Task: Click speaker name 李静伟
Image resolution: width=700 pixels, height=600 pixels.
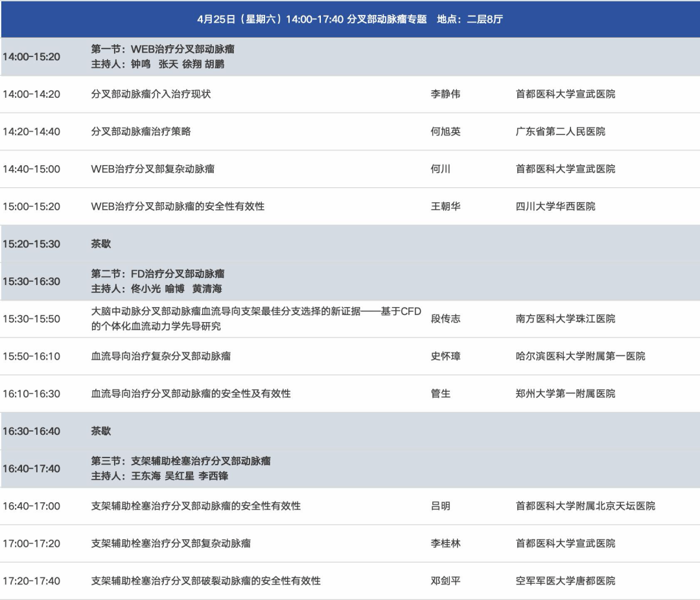Action: (445, 94)
